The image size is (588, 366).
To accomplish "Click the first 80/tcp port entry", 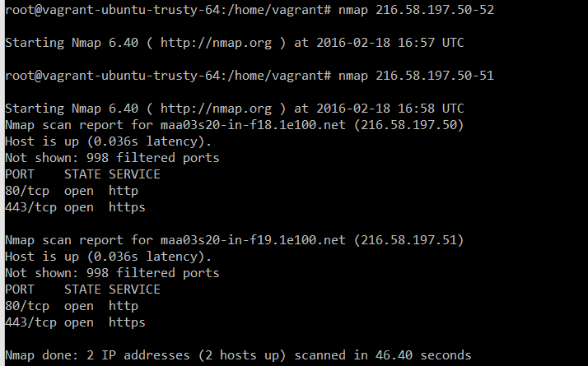I will [x=27, y=191].
